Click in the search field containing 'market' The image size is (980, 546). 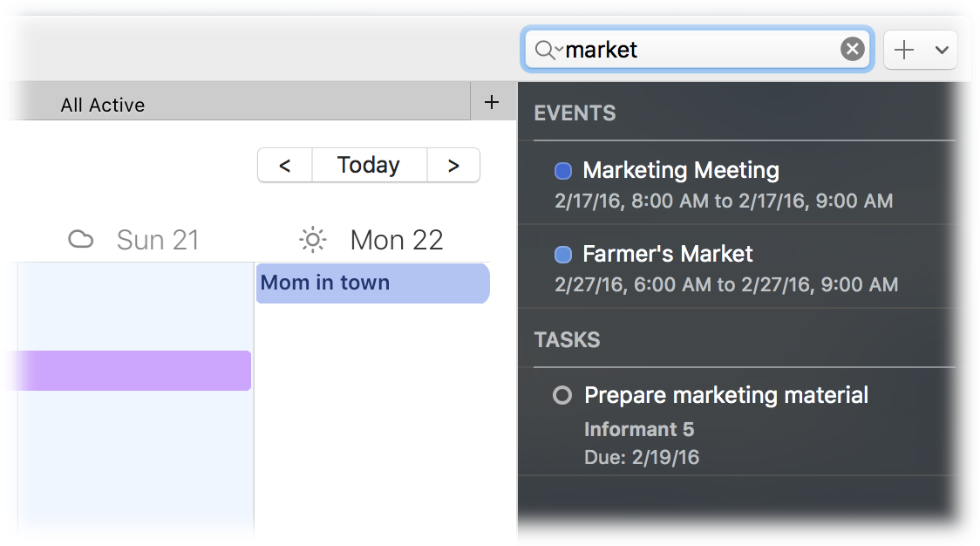pos(698,50)
